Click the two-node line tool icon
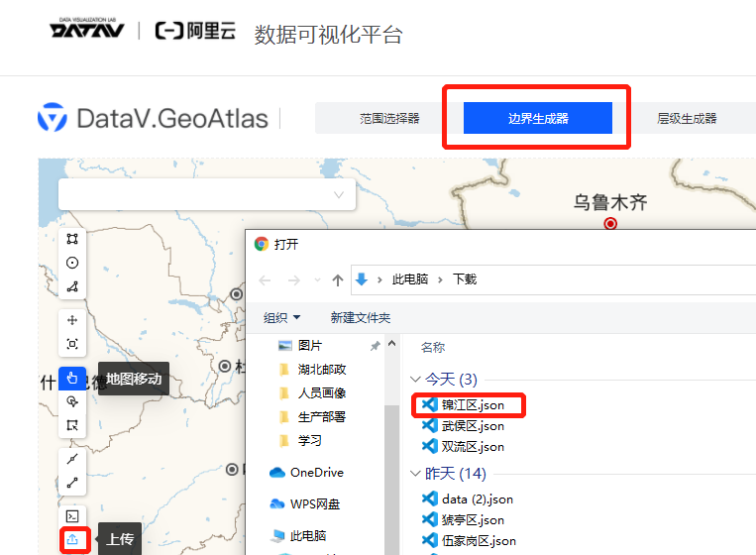Viewport: 756px width, 555px height. [72, 483]
